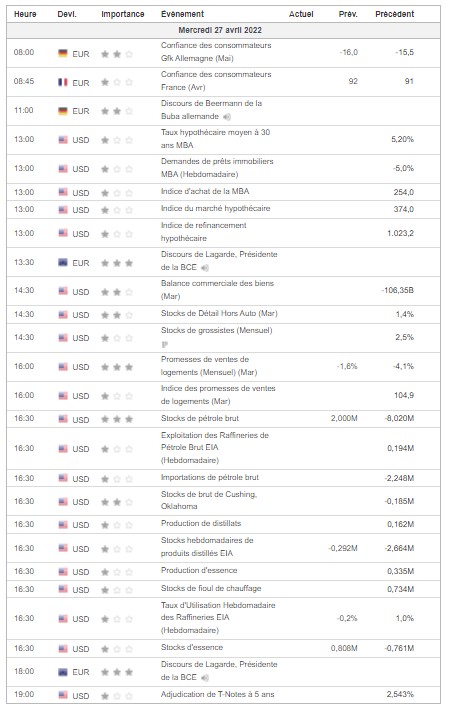450x711 pixels.
Task: Click the preliminary icon under Stocks de grossistes
Action: click(165, 345)
